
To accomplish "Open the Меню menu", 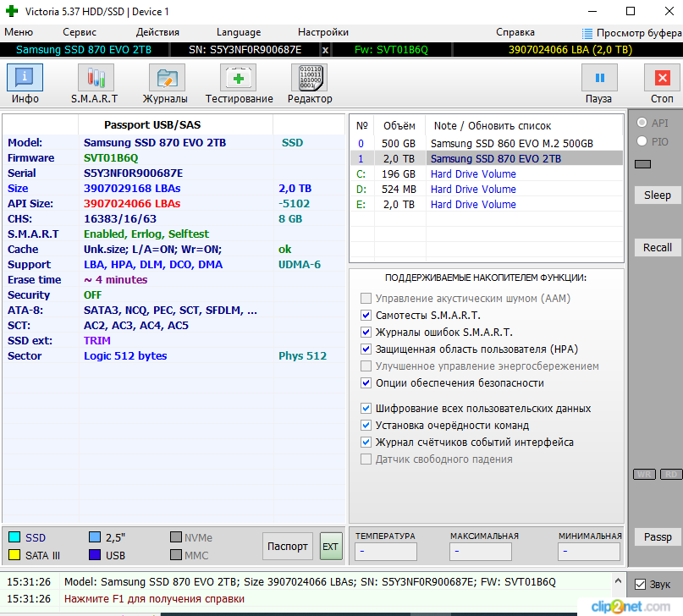I will pyautogui.click(x=19, y=32).
